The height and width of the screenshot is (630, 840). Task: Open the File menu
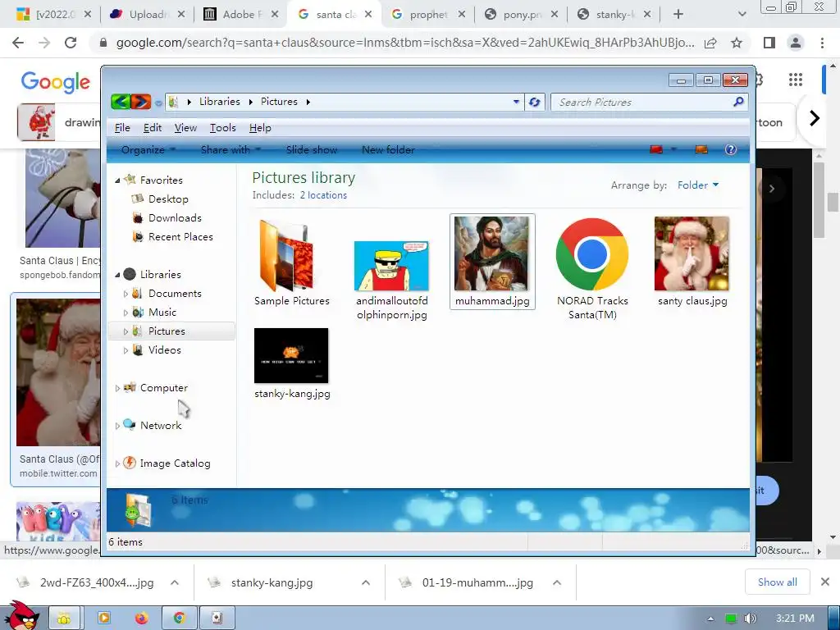point(122,127)
